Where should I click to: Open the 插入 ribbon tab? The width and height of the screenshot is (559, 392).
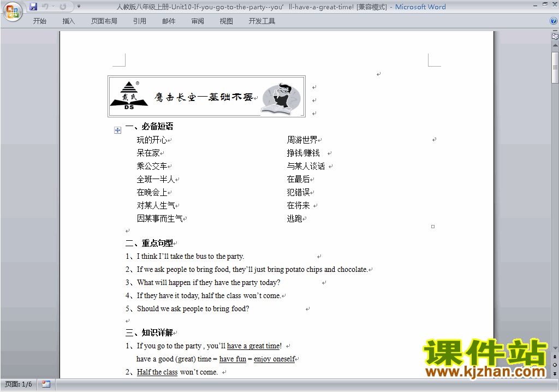(68, 21)
